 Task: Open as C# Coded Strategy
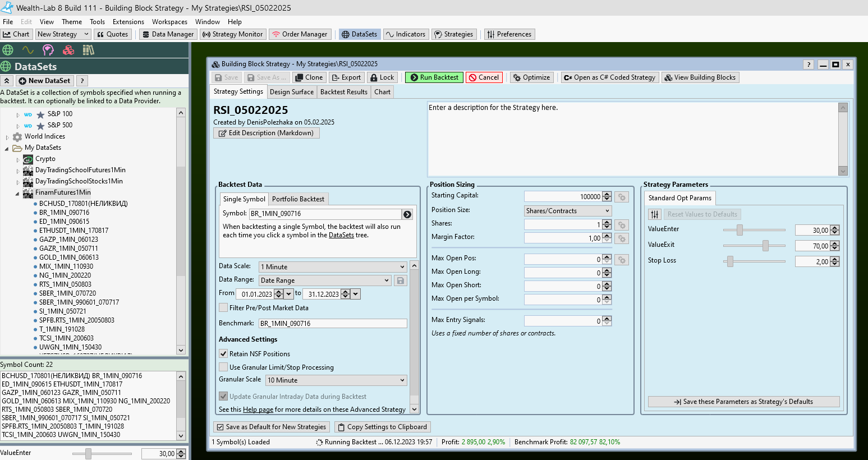[610, 77]
